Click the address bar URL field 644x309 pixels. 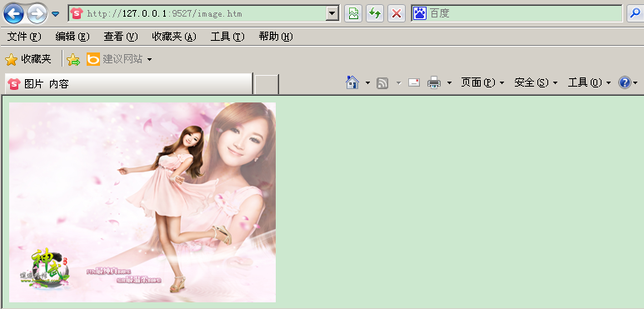point(204,14)
